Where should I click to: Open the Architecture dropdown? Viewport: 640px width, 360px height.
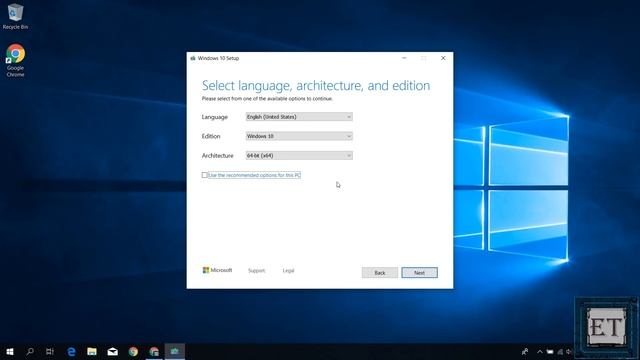click(299, 156)
